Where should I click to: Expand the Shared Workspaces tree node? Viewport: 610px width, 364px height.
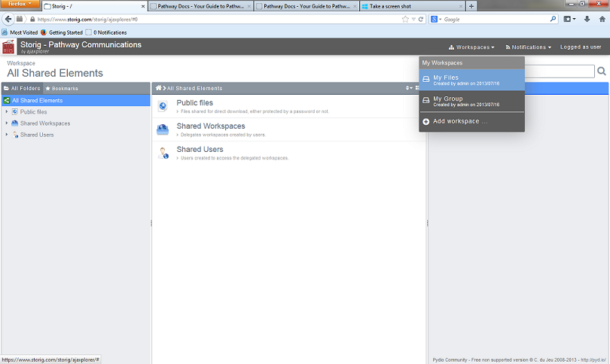7,123
